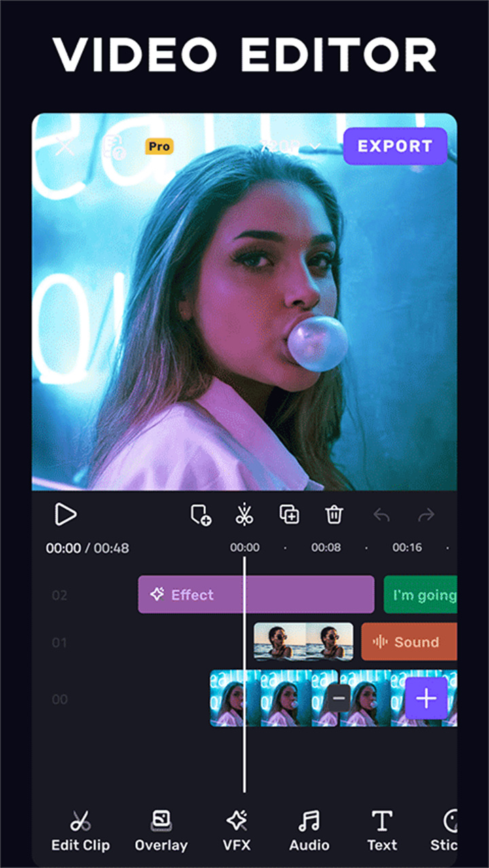This screenshot has height=868, width=489.
Task: Split the clip with scissors icon
Action: pos(244,515)
